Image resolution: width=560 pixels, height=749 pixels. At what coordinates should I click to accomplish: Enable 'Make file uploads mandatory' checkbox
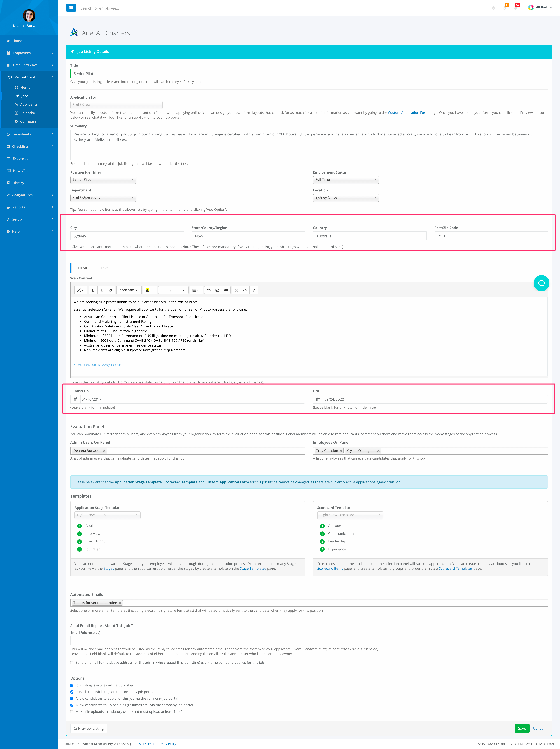[72, 712]
